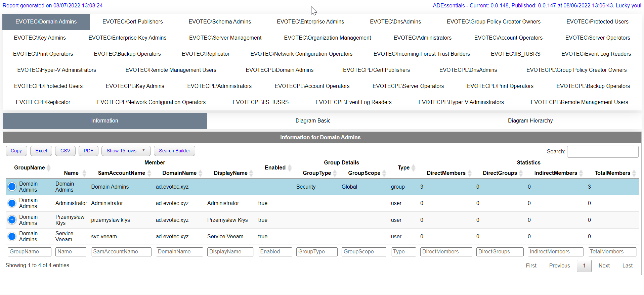This screenshot has height=295, width=644.
Task: Expand the Przemysław Kłys row details
Action: tap(12, 220)
